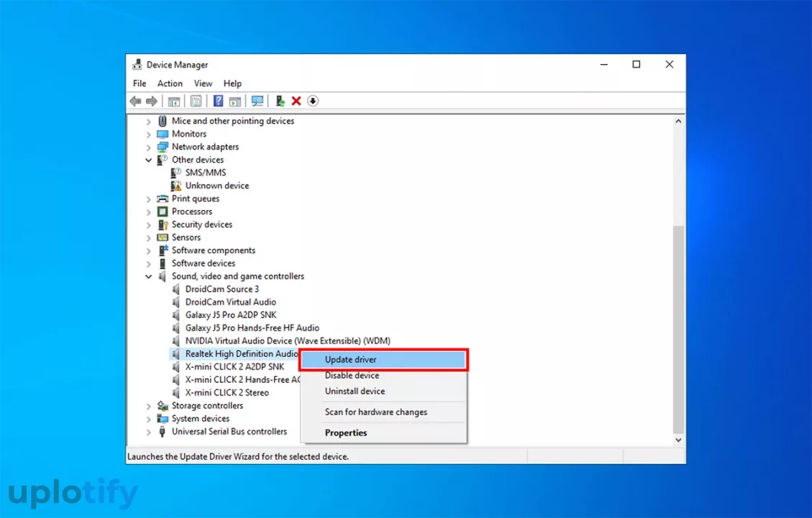
Task: Click the Universal Serial Bus controllers icon
Action: coord(163,432)
